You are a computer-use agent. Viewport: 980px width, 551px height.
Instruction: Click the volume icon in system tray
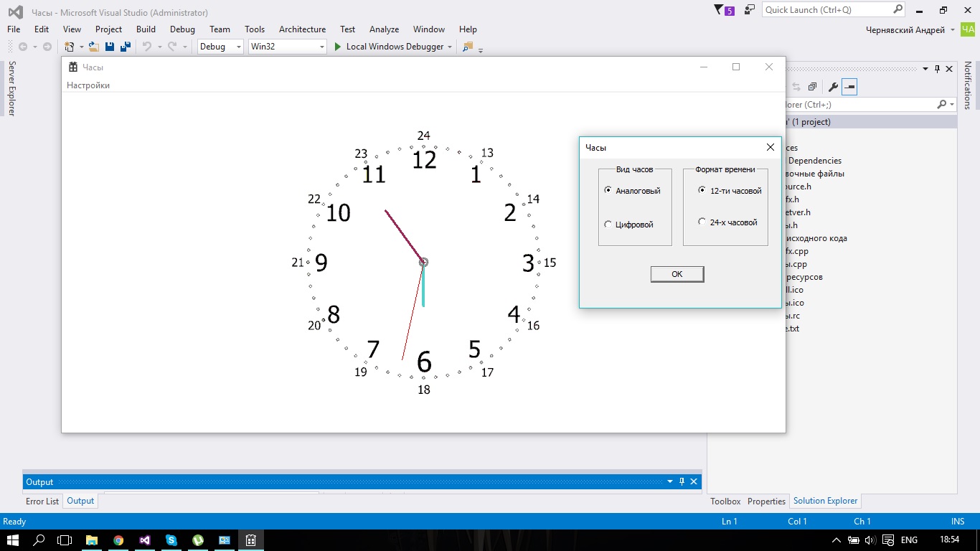pos(870,540)
